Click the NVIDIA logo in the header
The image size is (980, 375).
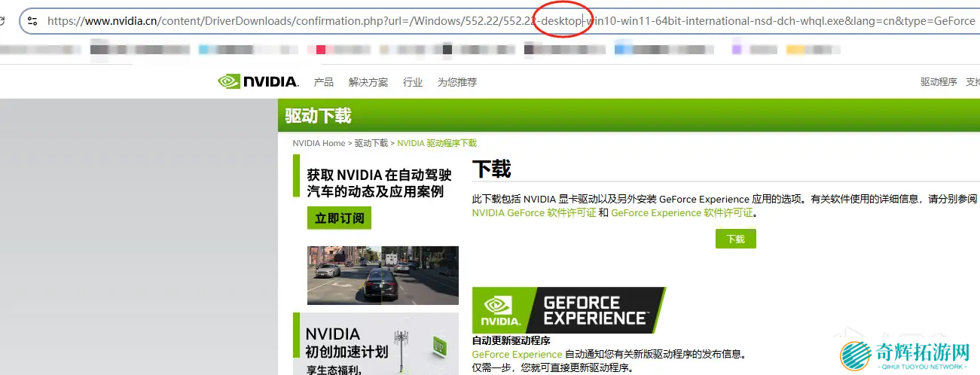pos(258,81)
